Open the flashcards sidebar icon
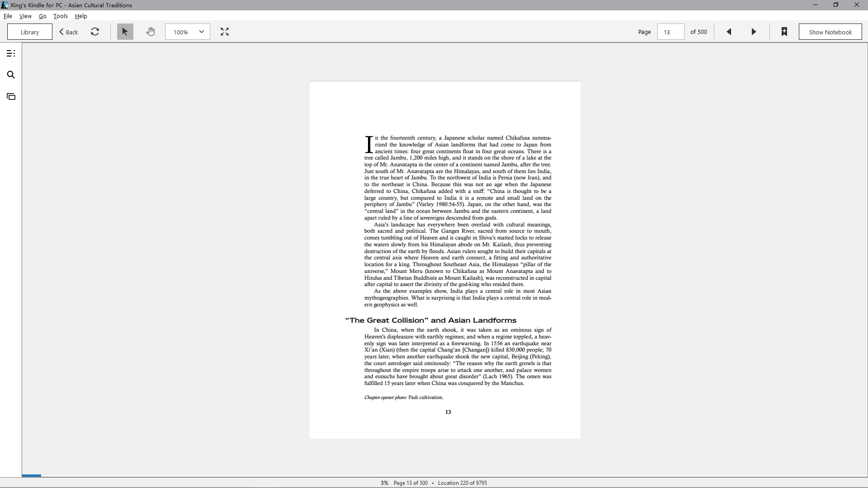 point(11,96)
